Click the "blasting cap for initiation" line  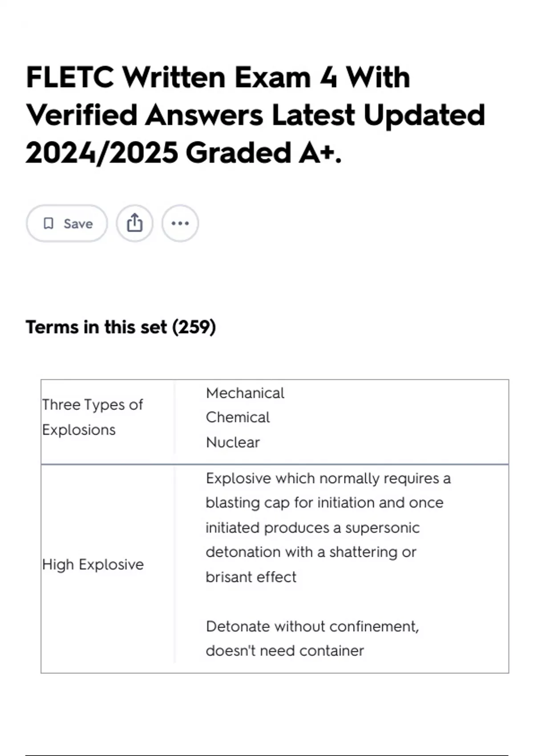(324, 503)
